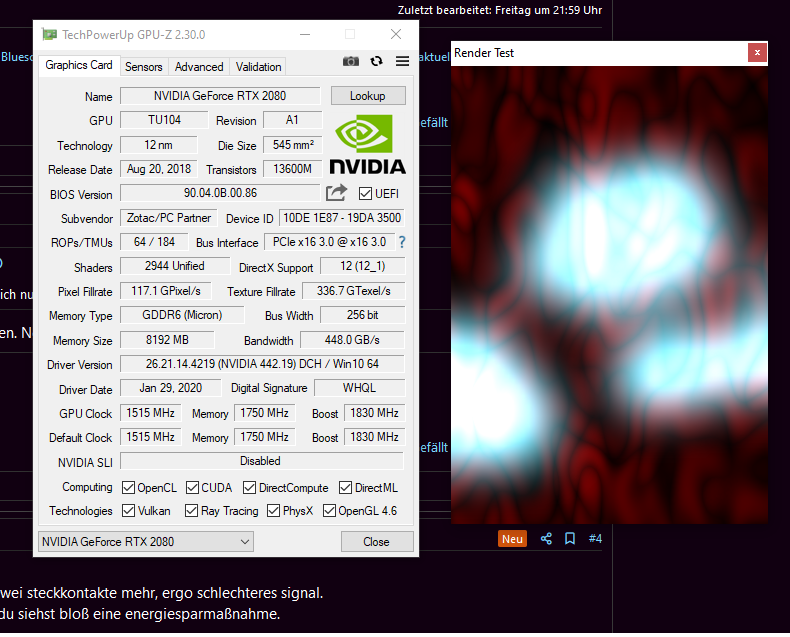Toggle the OpenCL checkbox
The height and width of the screenshot is (637, 790).
click(x=128, y=487)
